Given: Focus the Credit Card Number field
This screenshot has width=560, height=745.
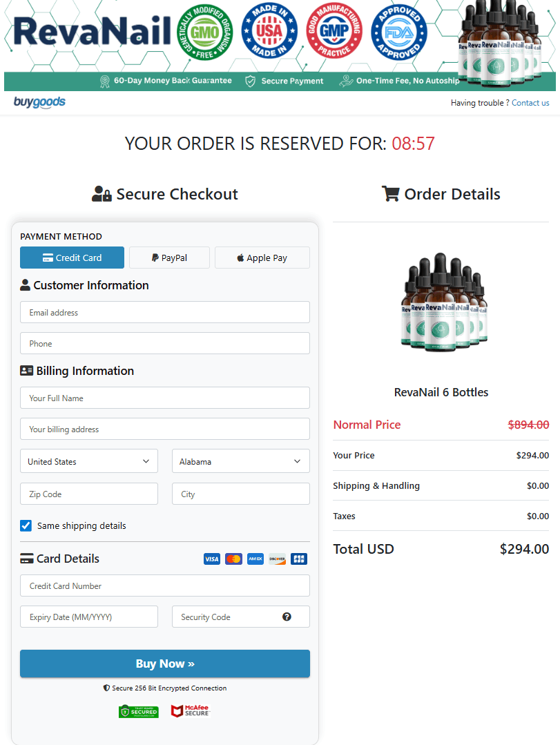Looking at the screenshot, I should [x=164, y=586].
